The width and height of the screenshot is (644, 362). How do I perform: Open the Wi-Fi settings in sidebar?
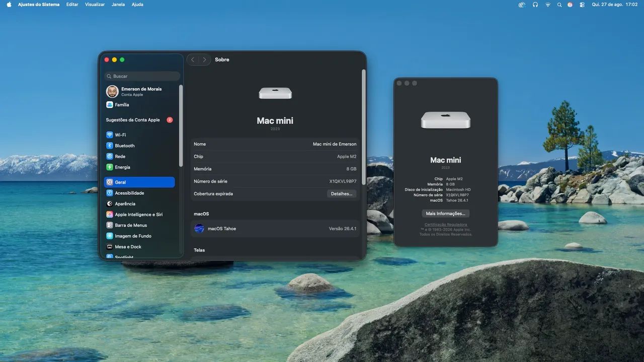click(139, 135)
